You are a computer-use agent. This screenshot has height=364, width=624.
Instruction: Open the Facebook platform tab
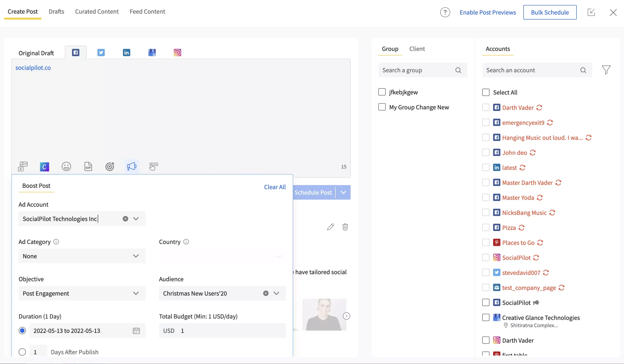[x=76, y=52]
